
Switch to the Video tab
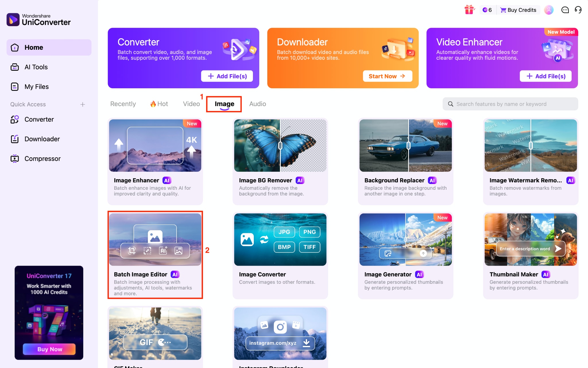pos(191,104)
